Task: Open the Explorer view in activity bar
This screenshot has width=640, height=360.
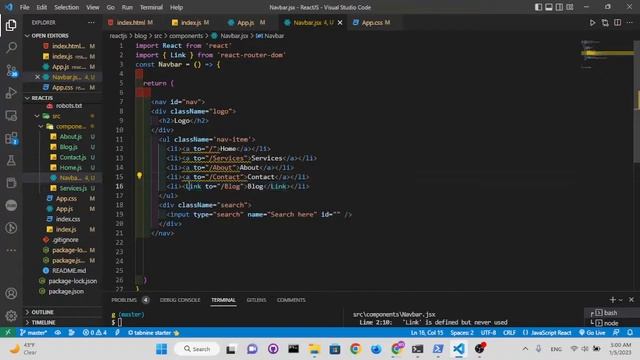Action: click(x=11, y=25)
